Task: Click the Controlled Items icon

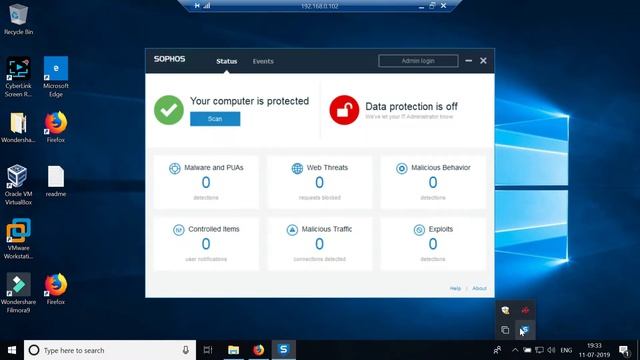Action: 178,230
